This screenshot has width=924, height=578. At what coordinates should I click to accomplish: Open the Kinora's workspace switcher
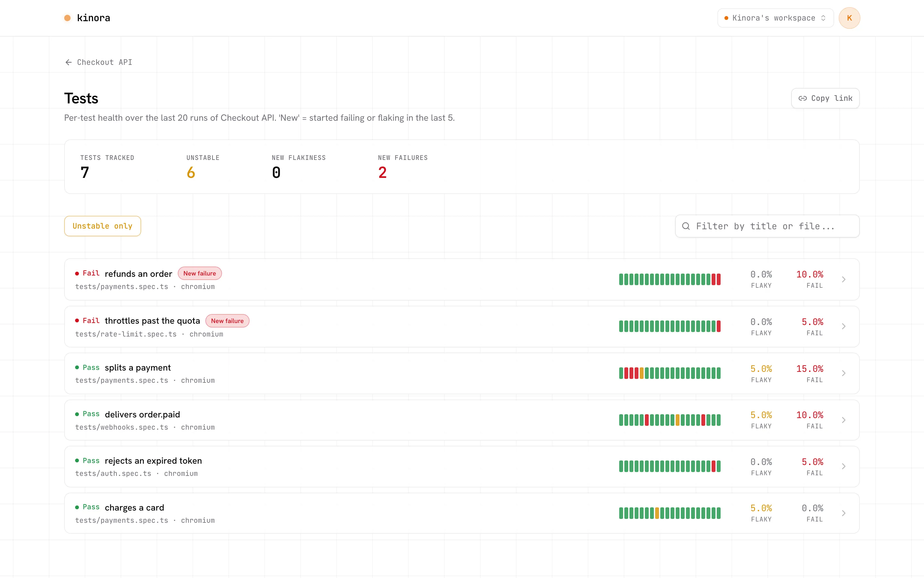(775, 18)
